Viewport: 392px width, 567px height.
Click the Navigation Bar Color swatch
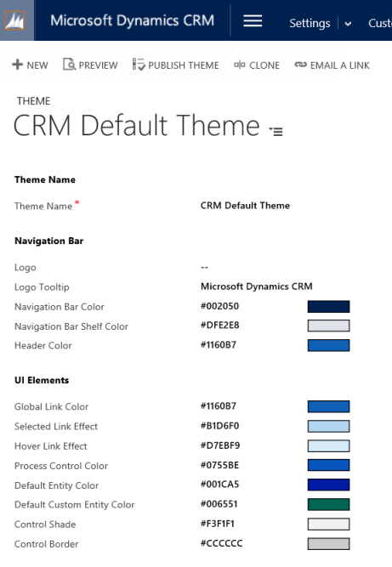coord(328,306)
